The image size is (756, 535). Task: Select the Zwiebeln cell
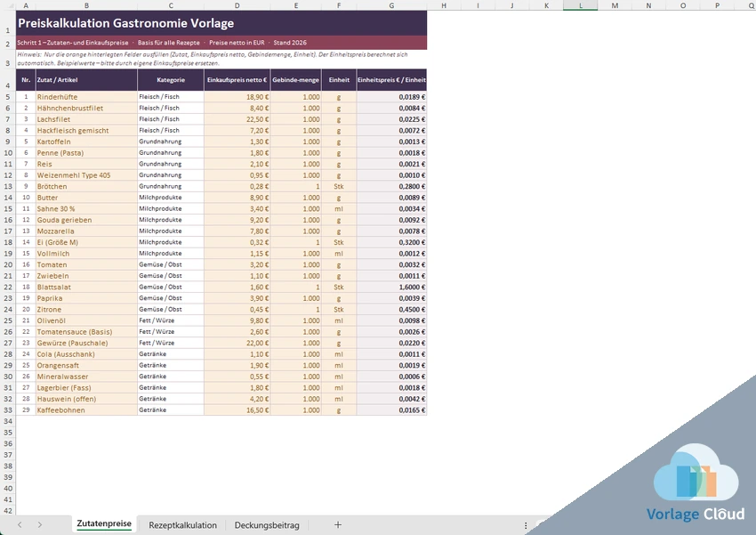86,276
